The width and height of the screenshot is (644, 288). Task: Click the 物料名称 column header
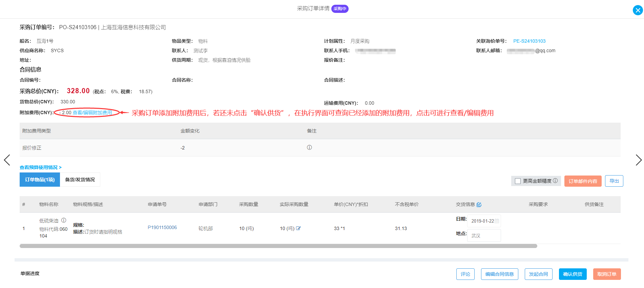click(x=49, y=204)
